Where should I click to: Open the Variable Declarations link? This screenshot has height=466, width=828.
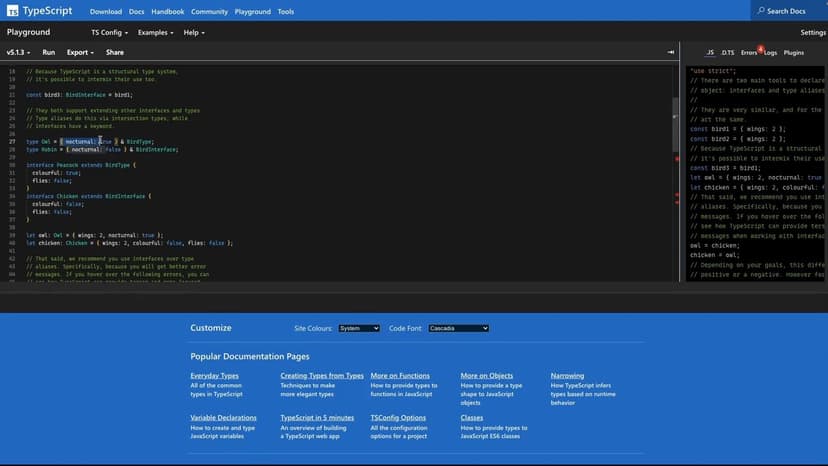coord(223,417)
